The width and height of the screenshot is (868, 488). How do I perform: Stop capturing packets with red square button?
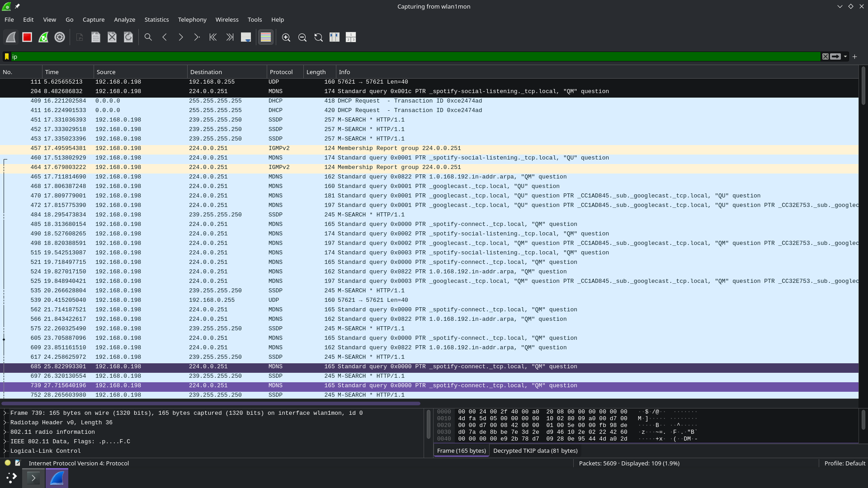coord(27,38)
